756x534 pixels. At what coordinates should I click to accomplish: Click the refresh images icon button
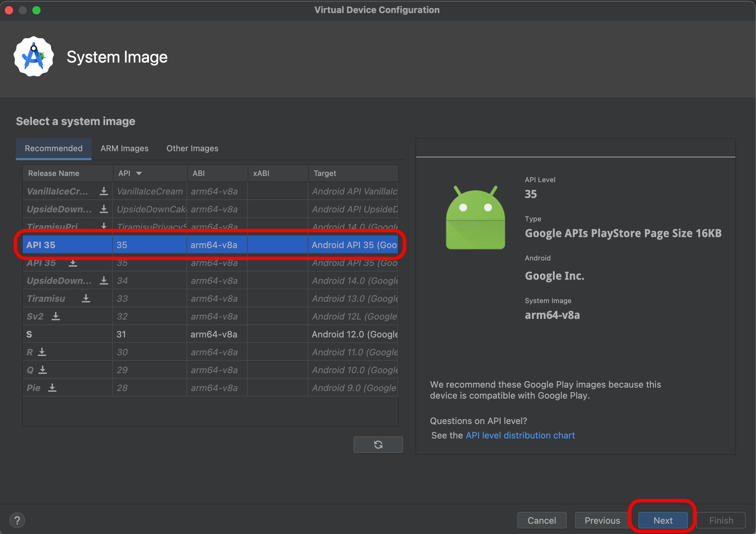(378, 445)
